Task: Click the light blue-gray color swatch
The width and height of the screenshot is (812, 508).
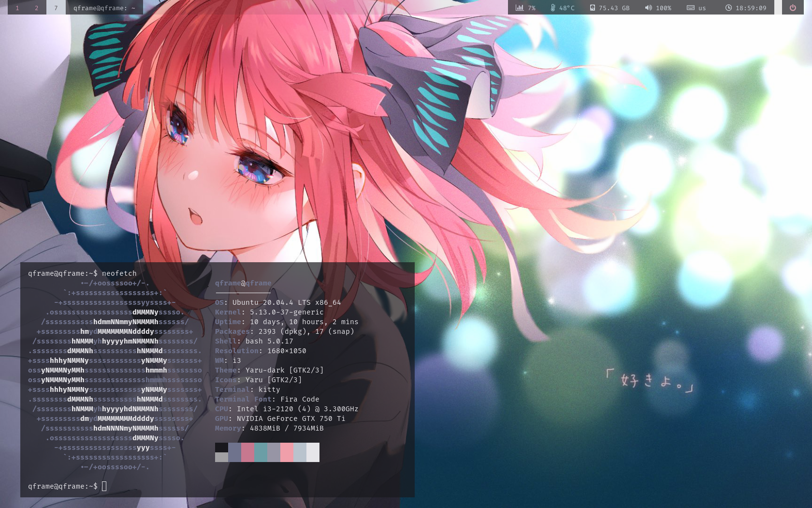Action: 300,452
